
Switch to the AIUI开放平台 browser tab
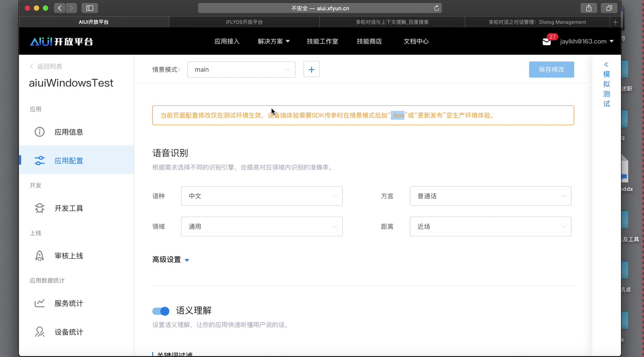pos(94,22)
